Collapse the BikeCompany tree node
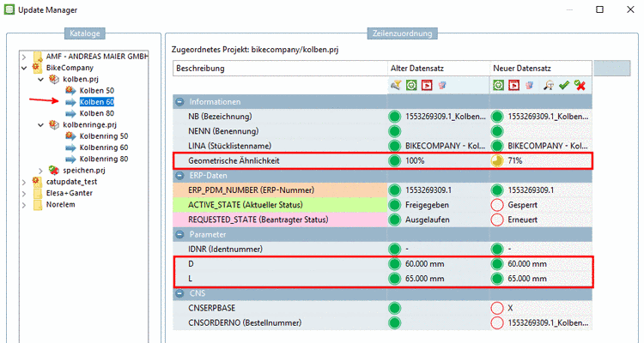The image size is (644, 343). [24, 68]
